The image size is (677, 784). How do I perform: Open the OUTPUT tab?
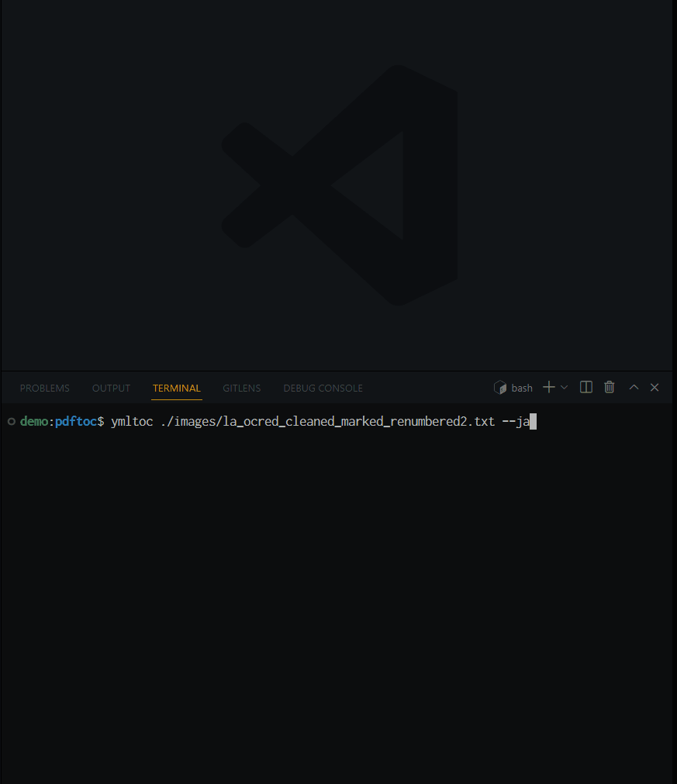point(111,388)
